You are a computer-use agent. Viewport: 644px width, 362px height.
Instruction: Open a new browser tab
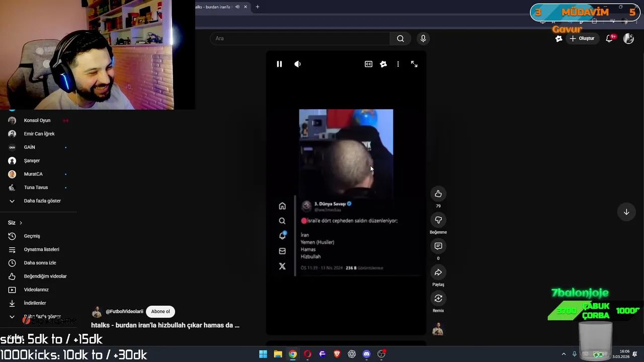click(x=257, y=7)
